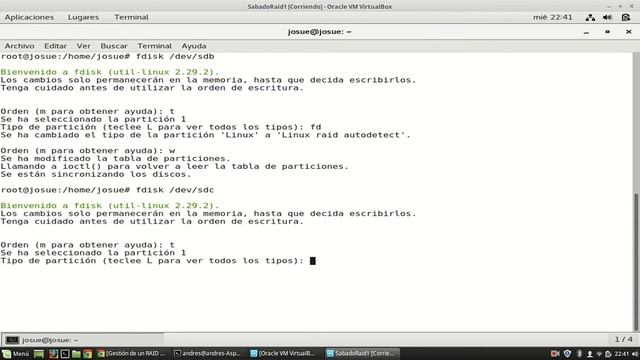Launch terminal from the host panel launcher
The width and height of the screenshot is (640, 360).
coord(64,353)
